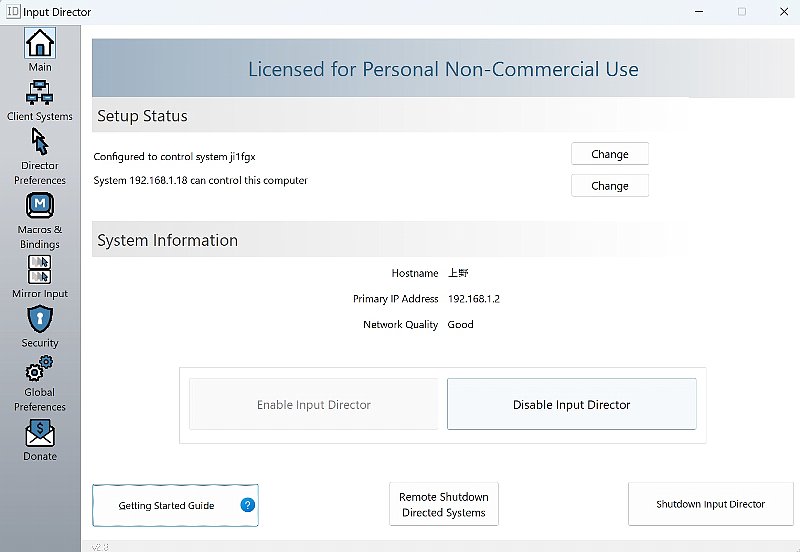Viewport: 800px width, 552px height.
Task: Click Disable Input Director button
Action: click(571, 405)
